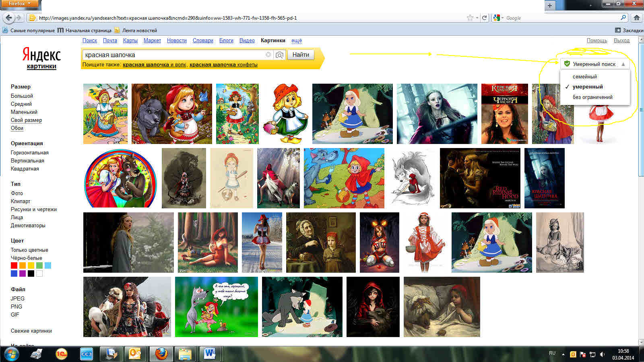Filter file type to GIF

15,315
